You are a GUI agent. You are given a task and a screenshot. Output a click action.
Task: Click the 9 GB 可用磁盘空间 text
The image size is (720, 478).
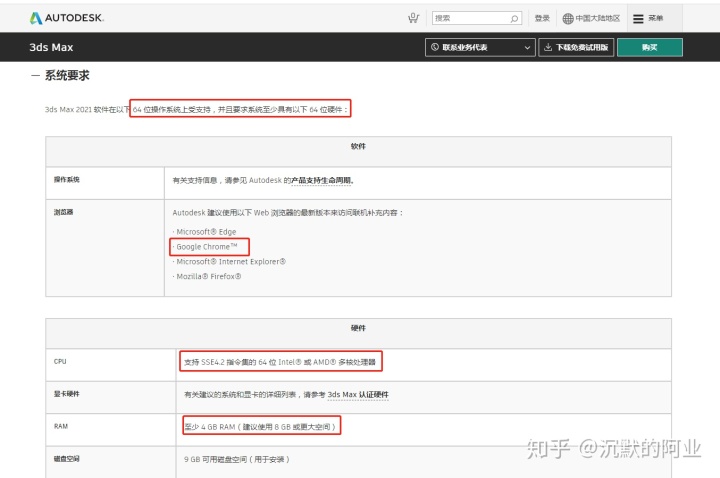tap(237, 459)
